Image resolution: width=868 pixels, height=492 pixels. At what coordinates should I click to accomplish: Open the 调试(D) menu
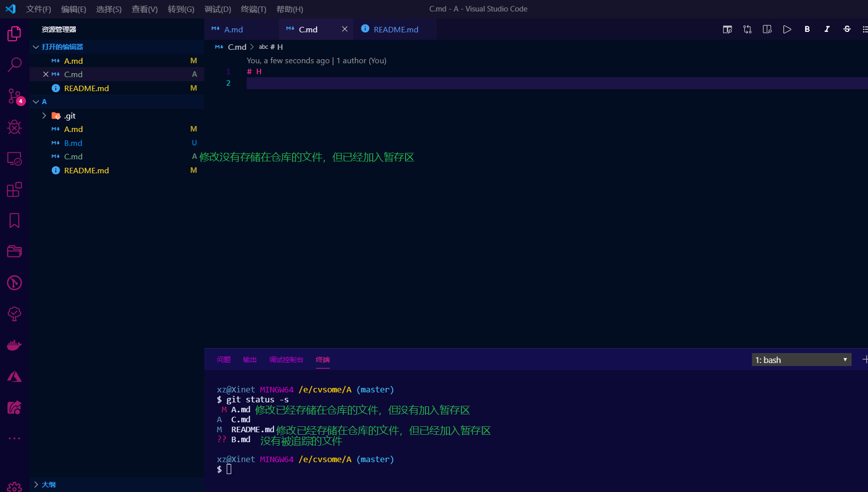pos(218,9)
